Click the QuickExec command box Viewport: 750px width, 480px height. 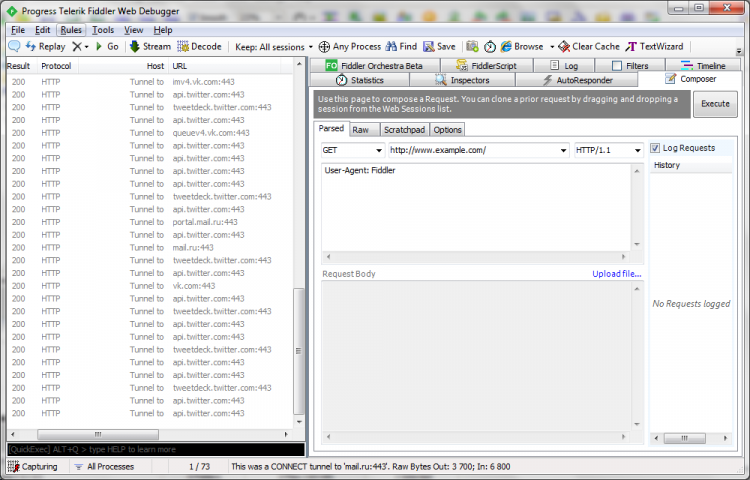[x=156, y=449]
